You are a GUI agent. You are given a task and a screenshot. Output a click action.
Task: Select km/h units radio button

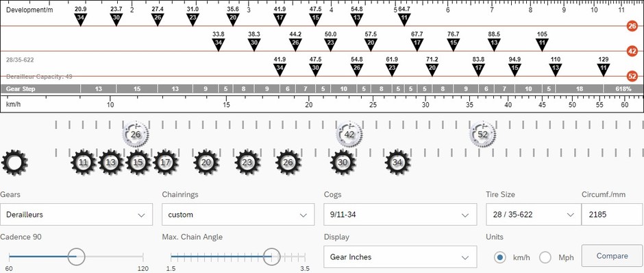pyautogui.click(x=500, y=257)
